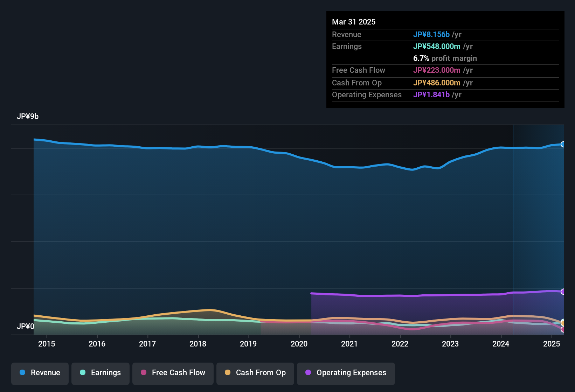Click the Mar 31 2025 tooltip date
This screenshot has width=575, height=392.
[354, 22]
